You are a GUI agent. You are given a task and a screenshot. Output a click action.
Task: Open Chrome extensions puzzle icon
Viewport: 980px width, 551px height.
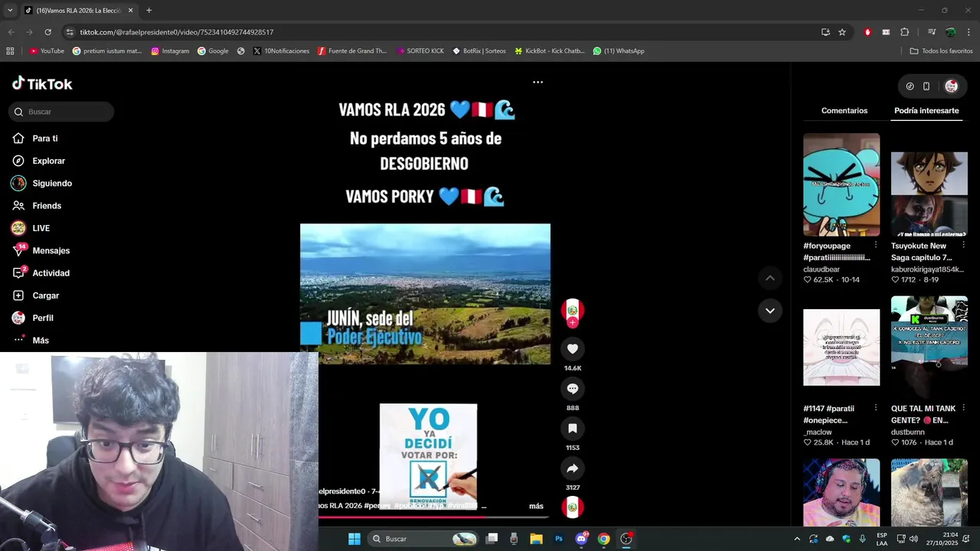coord(904,32)
